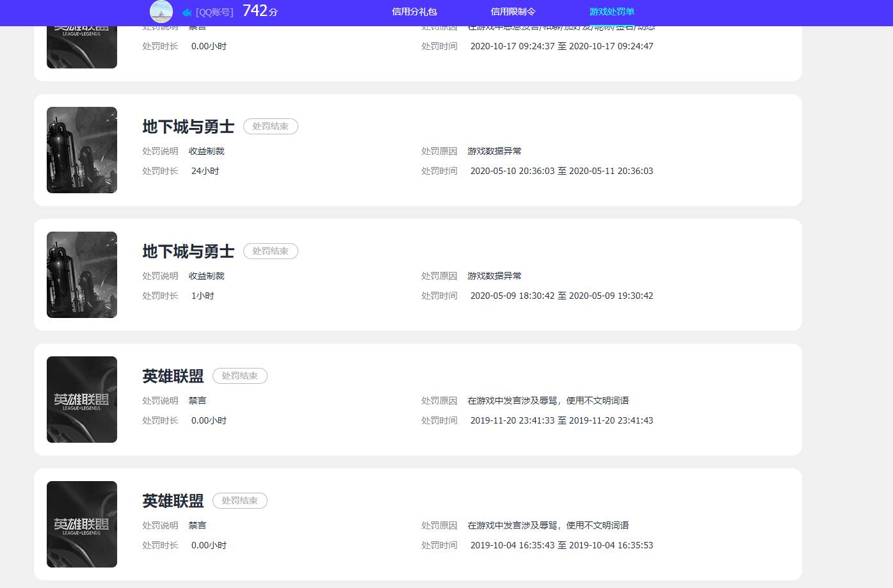Click the 英雄联盟 title dated 2019-11-20
Image resolution: width=893 pixels, height=588 pixels.
pyautogui.click(x=173, y=376)
